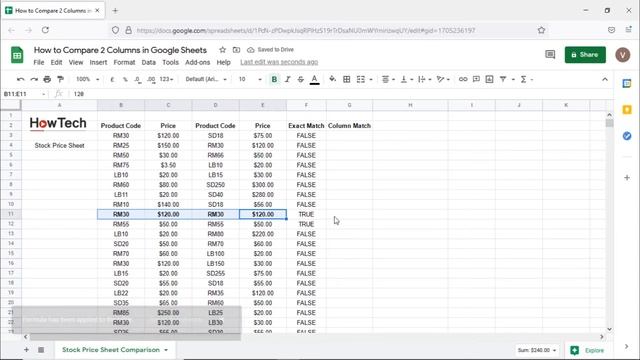Open the Data menu

pyautogui.click(x=149, y=62)
